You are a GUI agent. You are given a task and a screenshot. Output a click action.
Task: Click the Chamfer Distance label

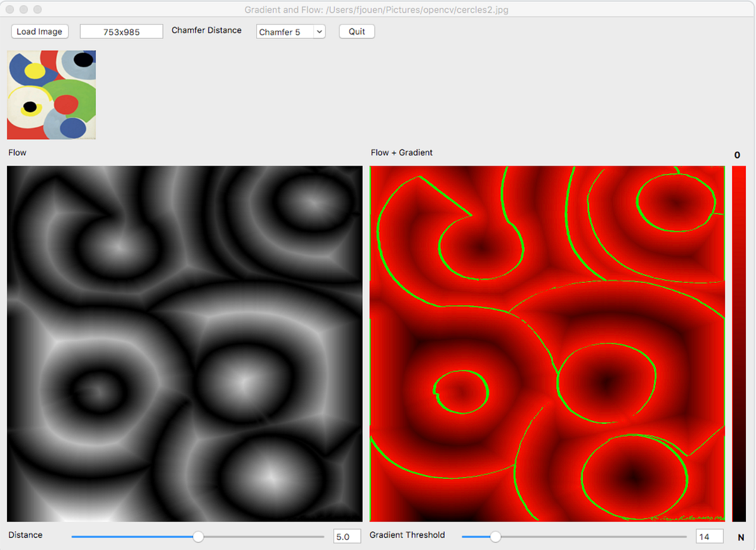(x=207, y=30)
